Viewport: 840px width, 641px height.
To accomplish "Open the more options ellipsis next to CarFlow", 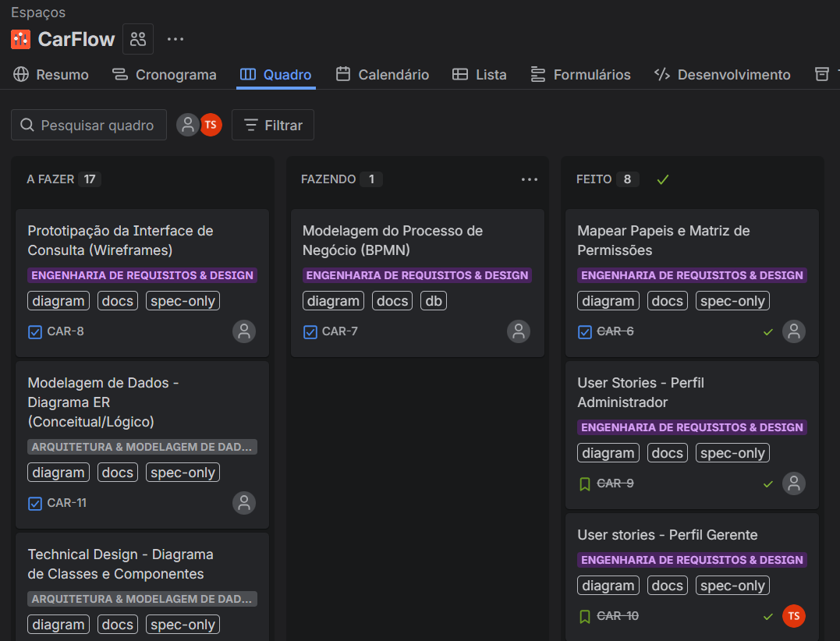I will click(175, 39).
